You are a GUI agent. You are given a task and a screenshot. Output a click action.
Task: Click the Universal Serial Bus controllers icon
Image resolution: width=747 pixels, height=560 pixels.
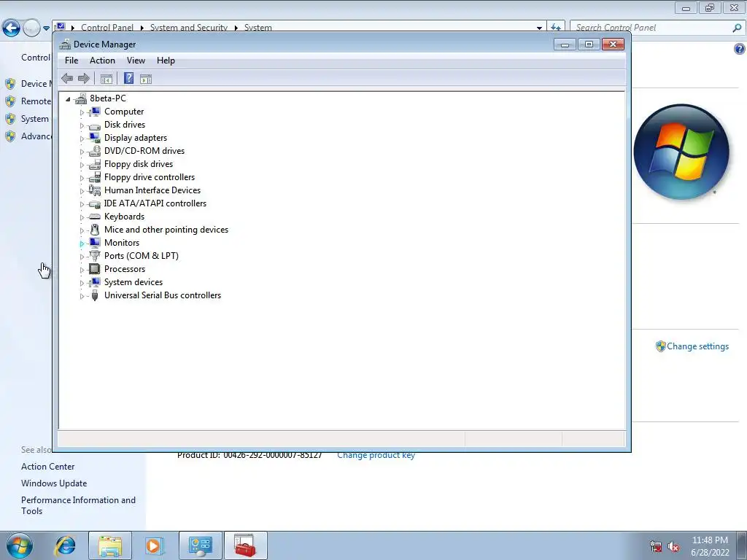click(95, 295)
